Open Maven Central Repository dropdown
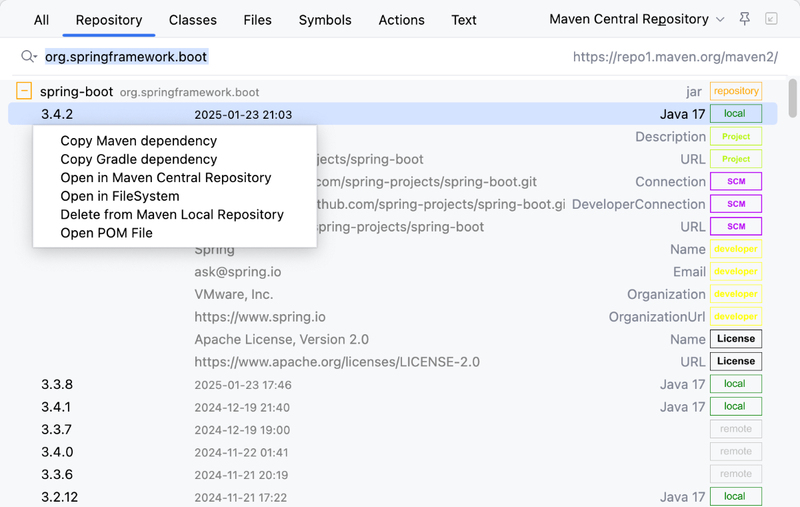 tap(637, 19)
